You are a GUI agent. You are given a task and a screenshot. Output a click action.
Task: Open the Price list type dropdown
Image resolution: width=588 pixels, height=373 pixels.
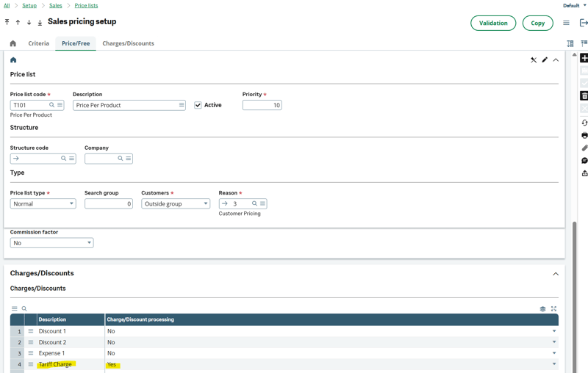coord(43,204)
